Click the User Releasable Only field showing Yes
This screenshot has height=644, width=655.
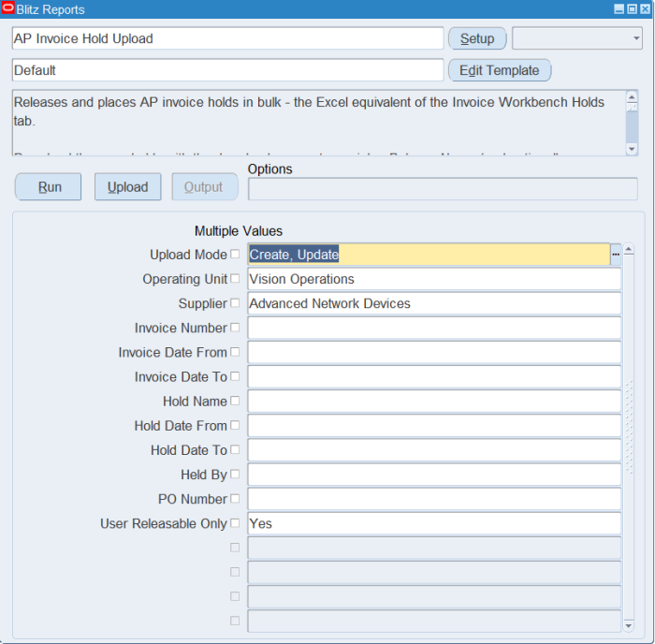tap(434, 523)
